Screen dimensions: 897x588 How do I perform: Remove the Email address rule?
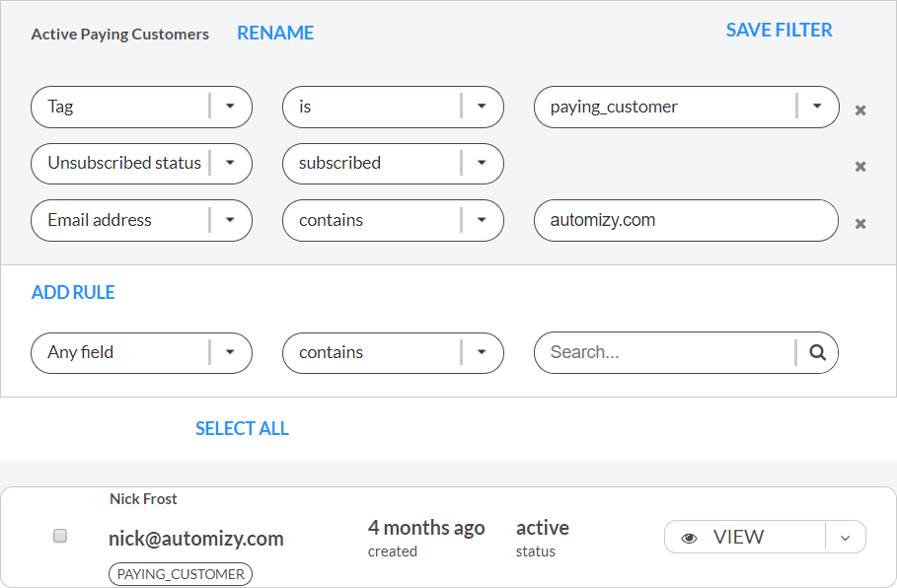tap(860, 223)
